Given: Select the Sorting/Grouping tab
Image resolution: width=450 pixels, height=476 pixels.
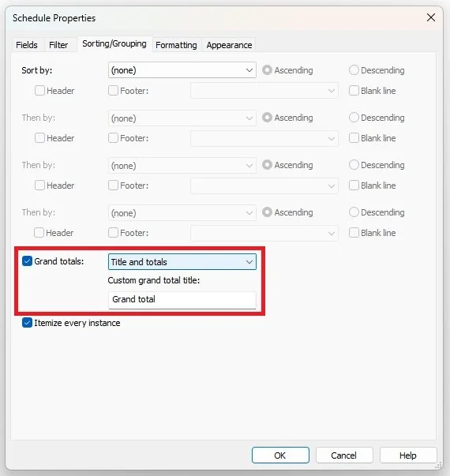Looking at the screenshot, I should (x=114, y=43).
